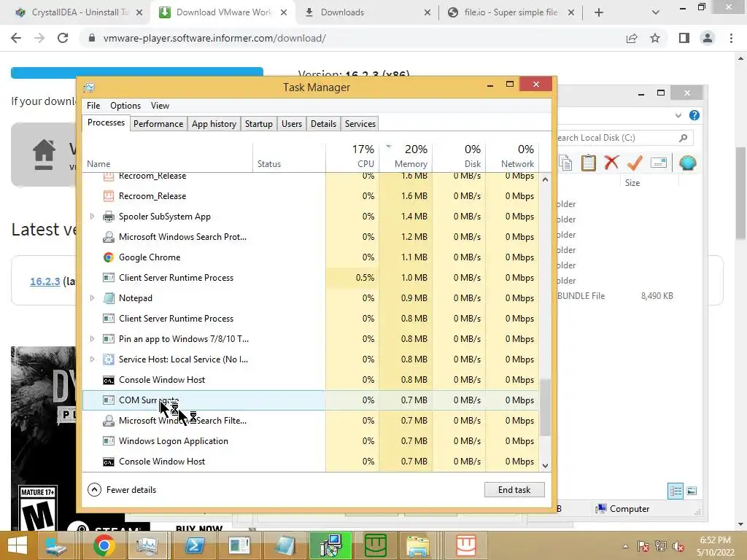Screen dimensions: 747x560
Task: Expand Service Host: Local Service row
Action: coord(92,359)
